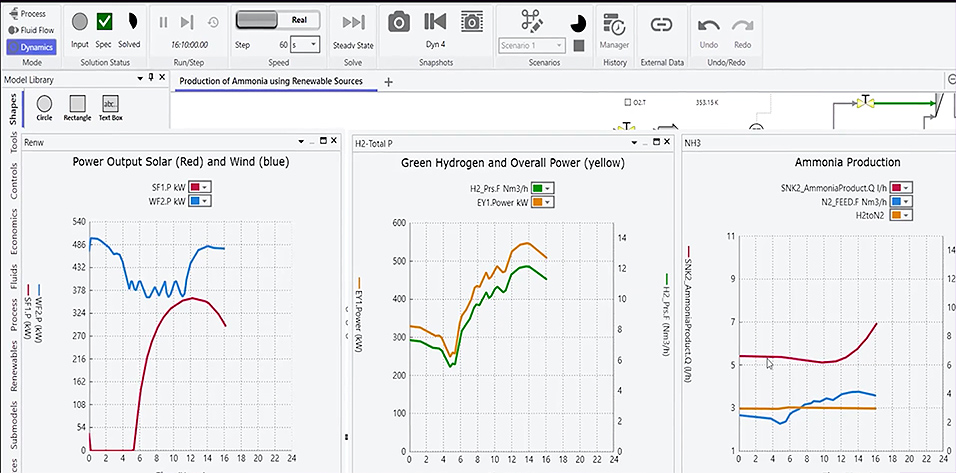This screenshot has height=473, width=956.
Task: Click the Input status circle icon
Action: click(x=80, y=22)
